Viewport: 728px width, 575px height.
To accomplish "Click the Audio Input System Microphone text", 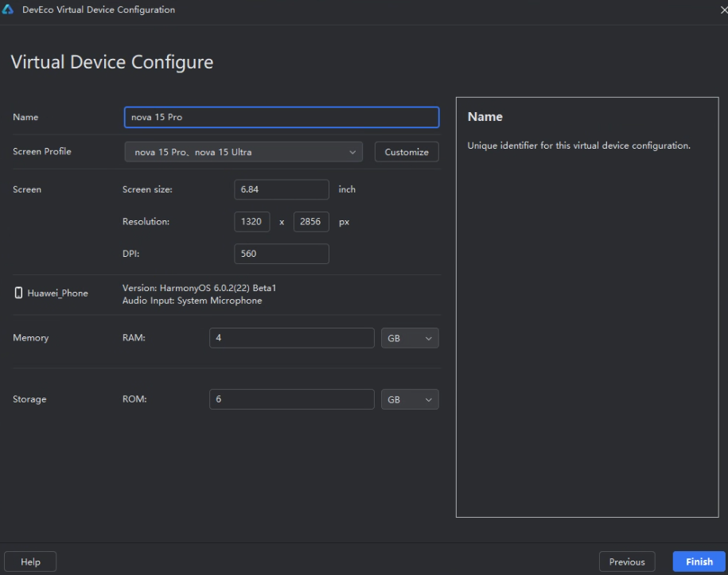I will coord(193,301).
